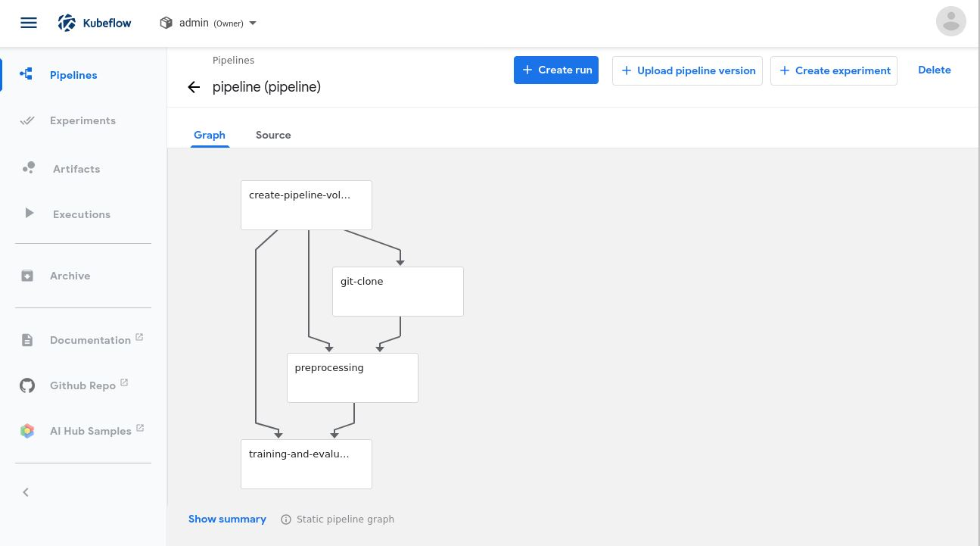980x546 pixels.
Task: Collapse the sidebar with the chevron
Action: coord(26,492)
